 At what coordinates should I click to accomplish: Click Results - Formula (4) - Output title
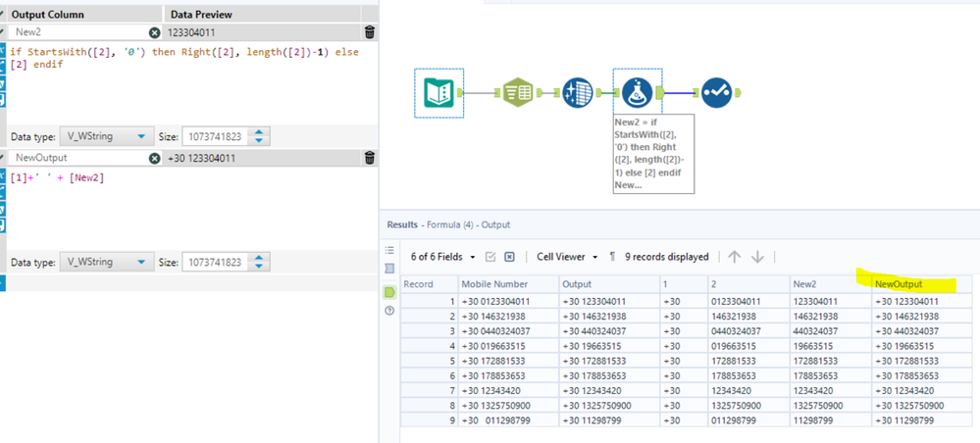pyautogui.click(x=448, y=224)
